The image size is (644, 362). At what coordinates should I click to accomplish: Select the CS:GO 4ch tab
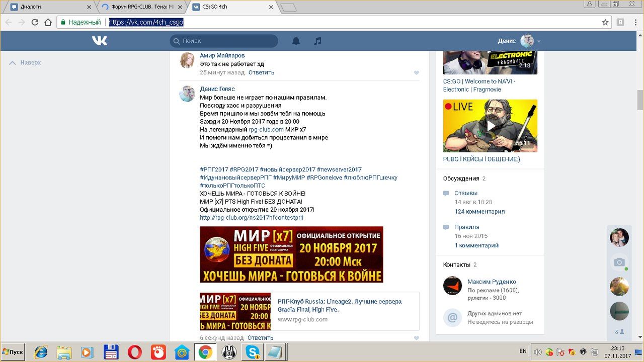pos(232,7)
